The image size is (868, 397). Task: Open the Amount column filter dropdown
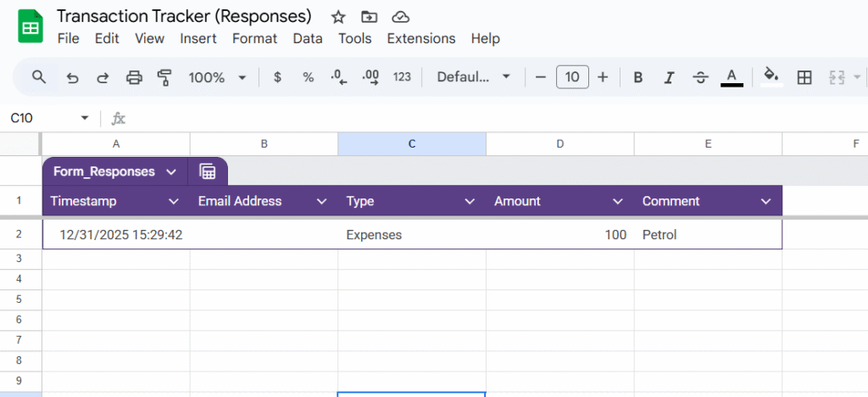click(x=618, y=201)
